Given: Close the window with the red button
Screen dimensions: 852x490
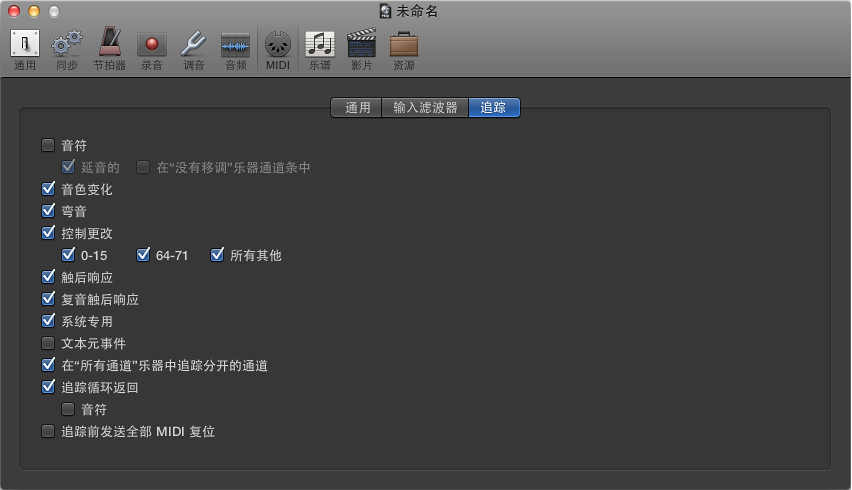Looking at the screenshot, I should tap(14, 11).
